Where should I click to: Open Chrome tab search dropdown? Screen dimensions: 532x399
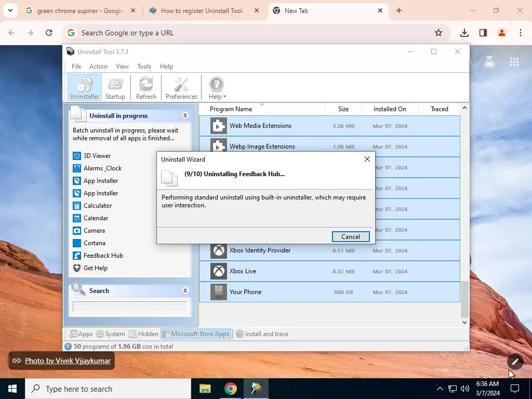pos(10,10)
